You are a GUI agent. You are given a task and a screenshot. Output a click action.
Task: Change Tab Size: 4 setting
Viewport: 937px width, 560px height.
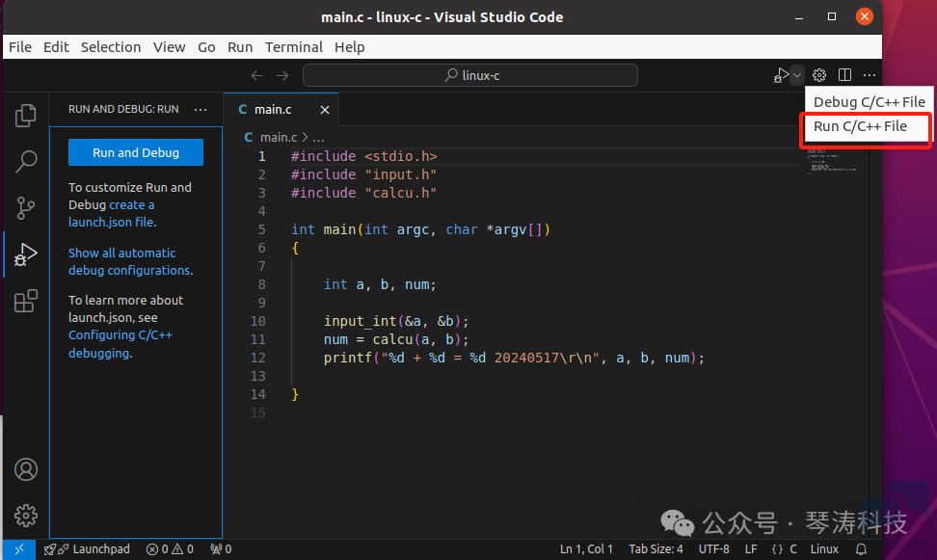tap(656, 549)
